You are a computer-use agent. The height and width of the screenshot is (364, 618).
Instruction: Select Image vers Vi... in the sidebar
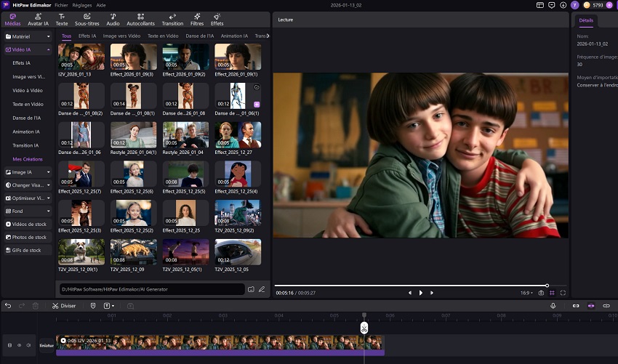[x=29, y=77]
